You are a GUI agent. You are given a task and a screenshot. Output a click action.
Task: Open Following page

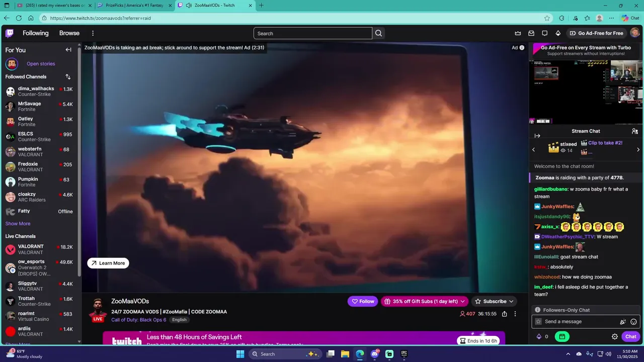tap(36, 33)
